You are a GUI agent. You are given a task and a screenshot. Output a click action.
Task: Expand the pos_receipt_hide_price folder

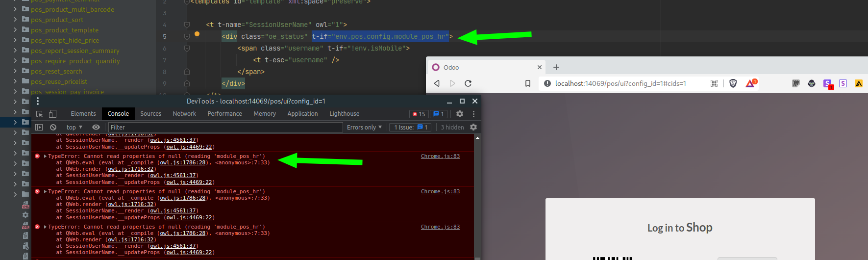[15, 40]
